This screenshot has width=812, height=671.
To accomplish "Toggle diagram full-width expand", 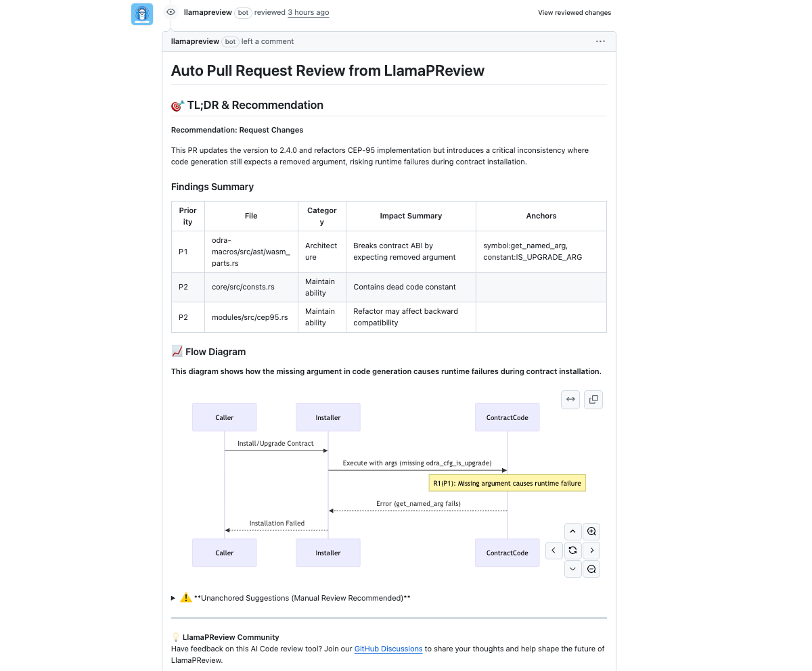I will (x=570, y=400).
